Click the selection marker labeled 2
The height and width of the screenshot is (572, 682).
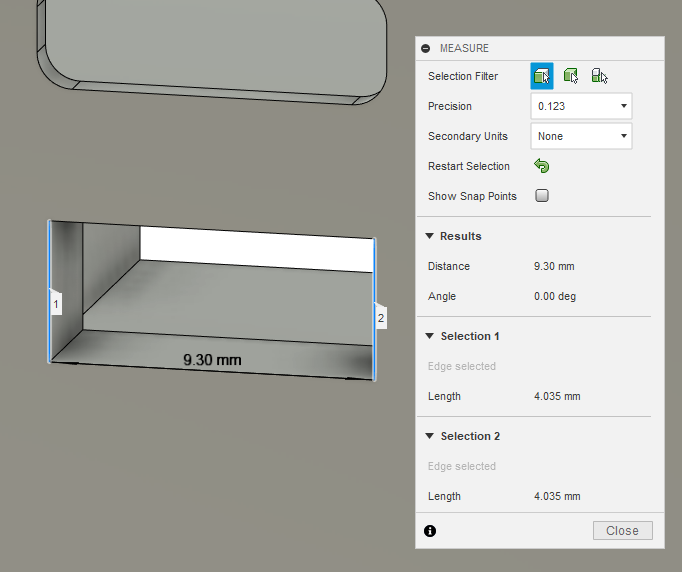point(381,318)
